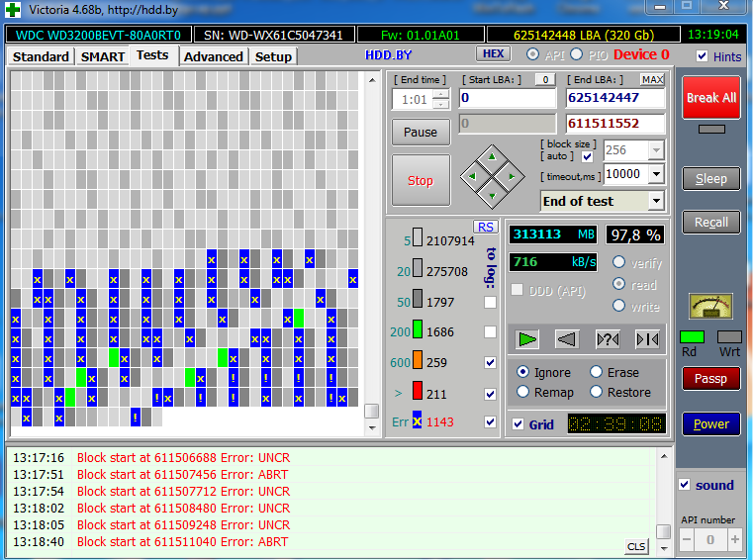Enable logging for 200 ms blocks

coord(490,331)
